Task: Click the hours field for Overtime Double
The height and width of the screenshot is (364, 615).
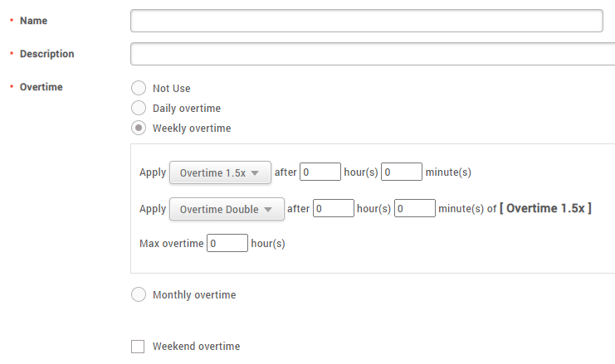Action: pyautogui.click(x=334, y=209)
